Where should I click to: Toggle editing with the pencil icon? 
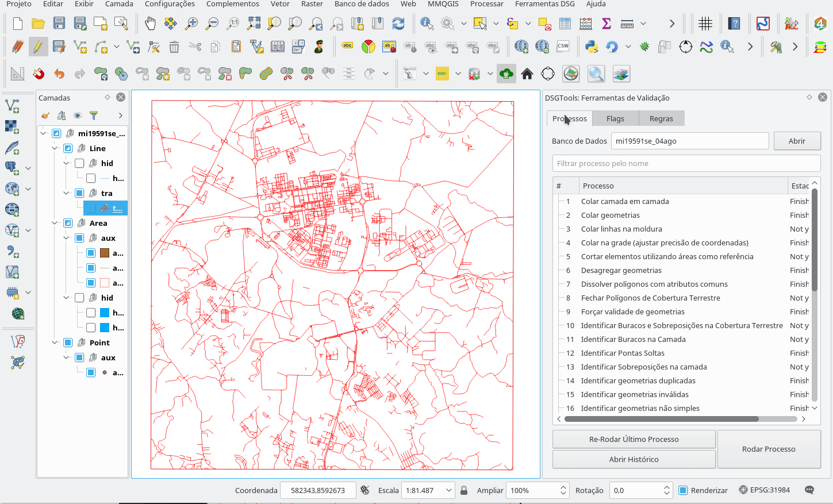point(38,47)
